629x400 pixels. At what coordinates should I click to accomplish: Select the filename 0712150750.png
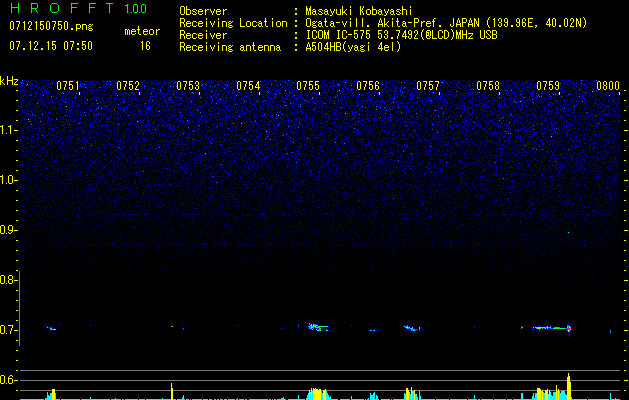[51, 26]
